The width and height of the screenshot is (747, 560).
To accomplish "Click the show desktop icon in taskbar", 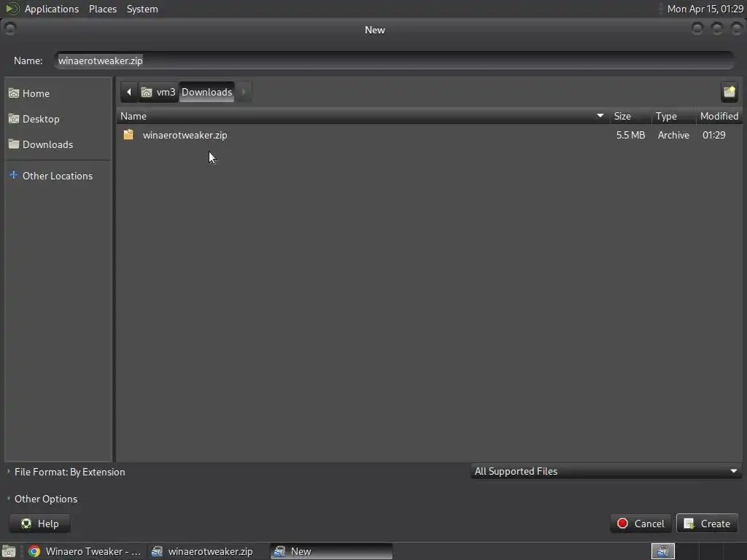I will point(9,551).
